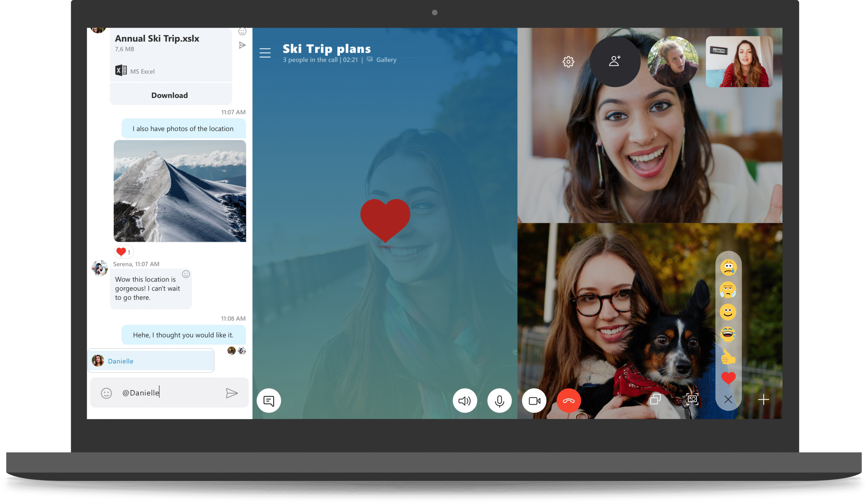The image size is (868, 503).
Task: Click the plus icon for more options
Action: click(x=764, y=400)
